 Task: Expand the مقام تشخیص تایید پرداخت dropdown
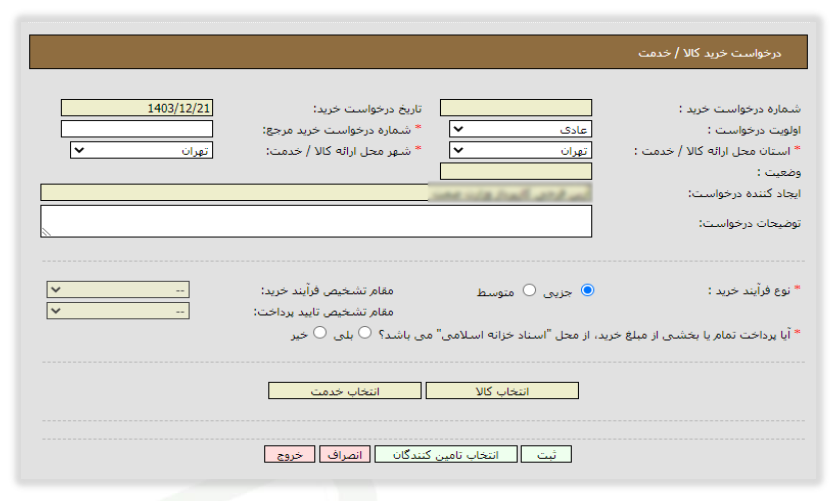(118, 311)
